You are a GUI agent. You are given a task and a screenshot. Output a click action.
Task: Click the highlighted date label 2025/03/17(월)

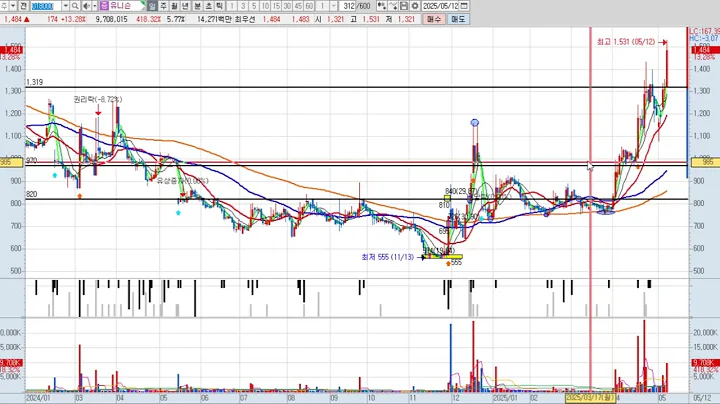[590, 398]
